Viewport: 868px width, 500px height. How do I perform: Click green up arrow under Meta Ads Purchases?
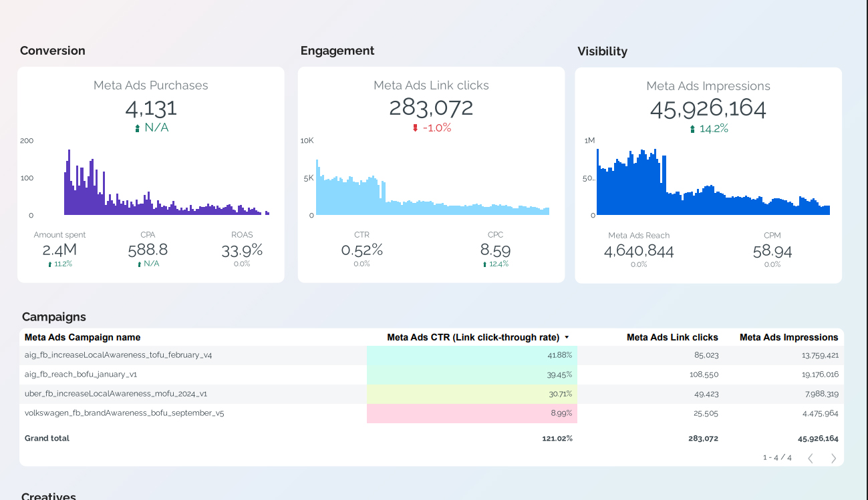pyautogui.click(x=137, y=128)
